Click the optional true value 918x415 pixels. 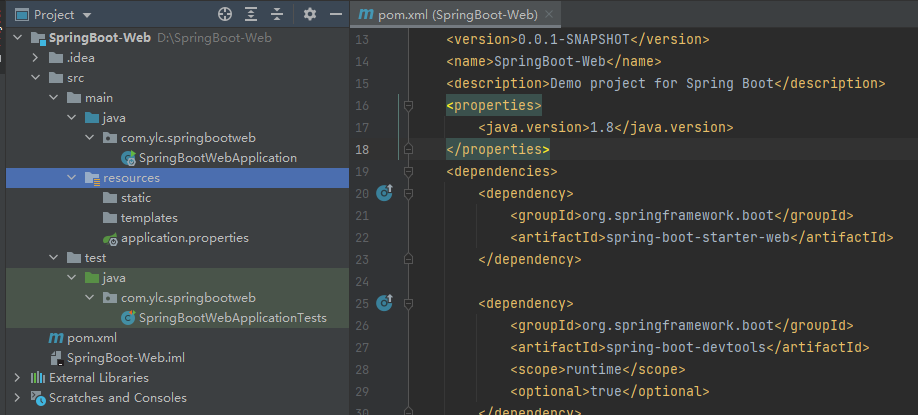[x=605, y=391]
